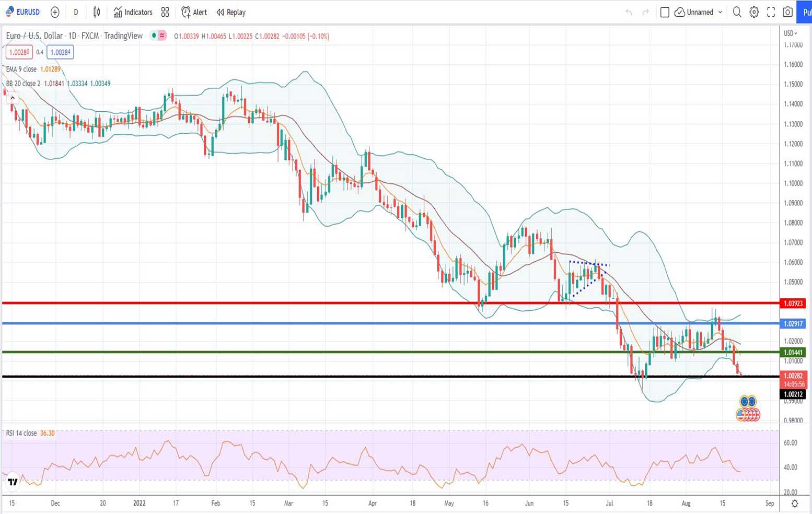Collapse the indicator legend with arrow toggle
The image size is (812, 514).
[x=13, y=98]
